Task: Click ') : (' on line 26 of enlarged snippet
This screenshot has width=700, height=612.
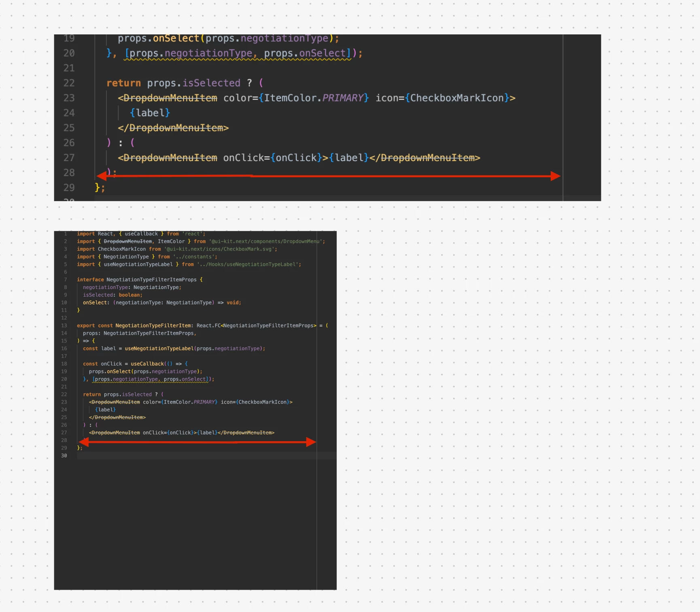Action: (121, 143)
